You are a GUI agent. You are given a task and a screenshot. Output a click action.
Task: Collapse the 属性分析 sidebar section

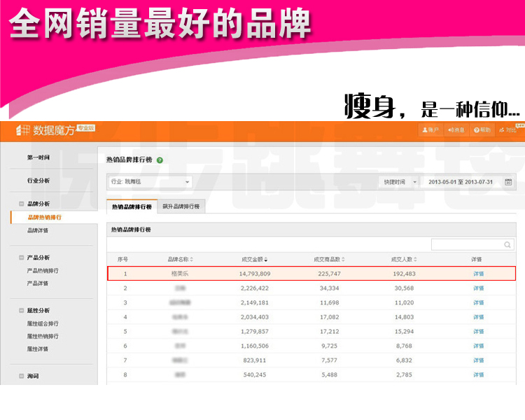point(22,311)
